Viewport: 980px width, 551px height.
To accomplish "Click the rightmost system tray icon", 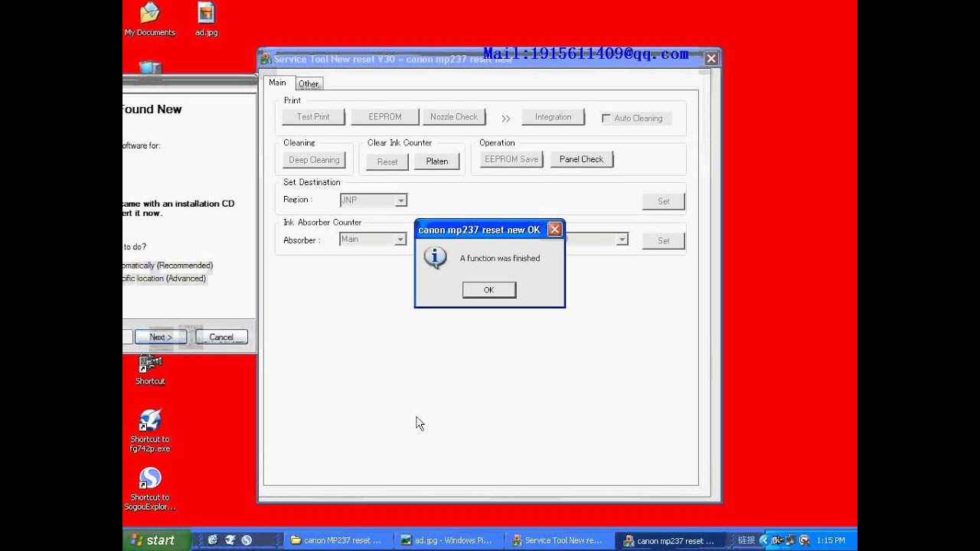I will [x=805, y=540].
